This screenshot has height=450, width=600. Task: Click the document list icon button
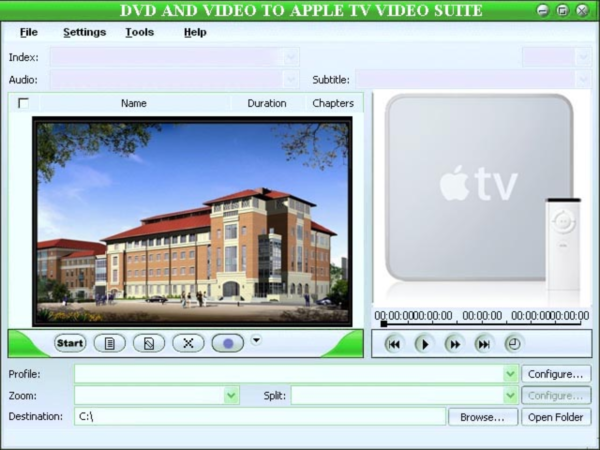109,343
